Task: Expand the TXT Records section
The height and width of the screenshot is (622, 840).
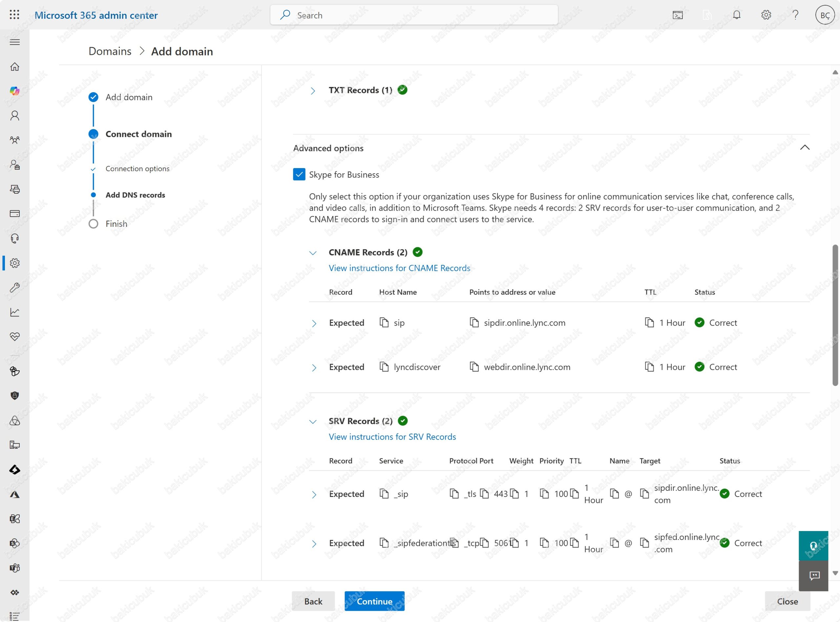Action: (x=313, y=91)
